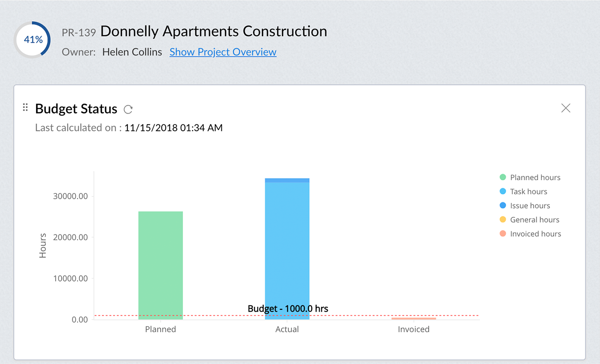Toggle General hours legend dot
Viewport: 600px width, 364px height.
503,220
